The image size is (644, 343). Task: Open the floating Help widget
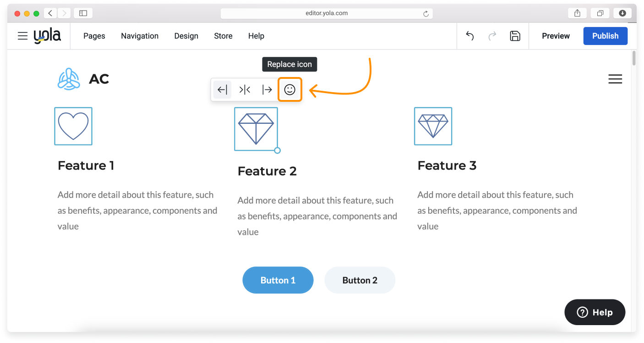tap(595, 312)
